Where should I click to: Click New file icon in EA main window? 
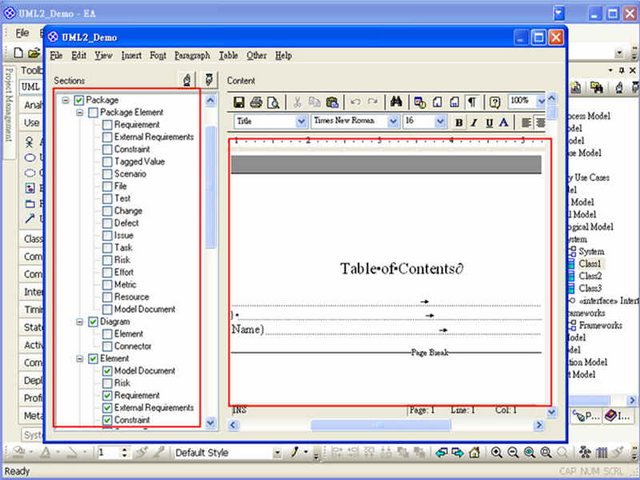click(18, 52)
